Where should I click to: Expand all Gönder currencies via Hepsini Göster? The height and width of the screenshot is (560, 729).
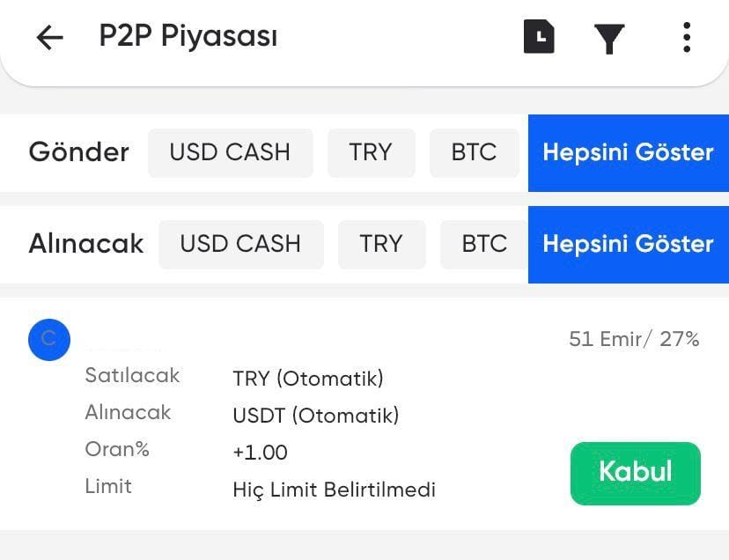628,152
